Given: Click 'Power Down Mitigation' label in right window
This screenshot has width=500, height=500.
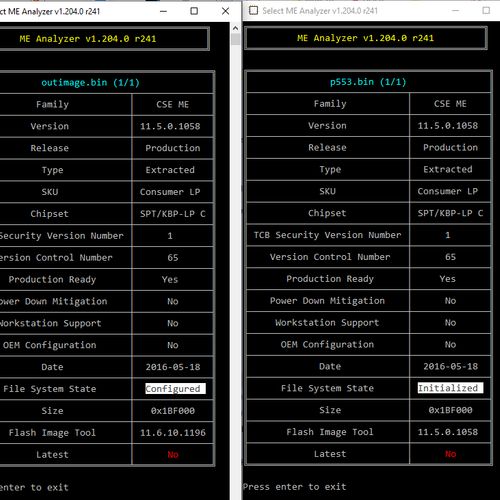Looking at the screenshot, I should [x=327, y=301].
